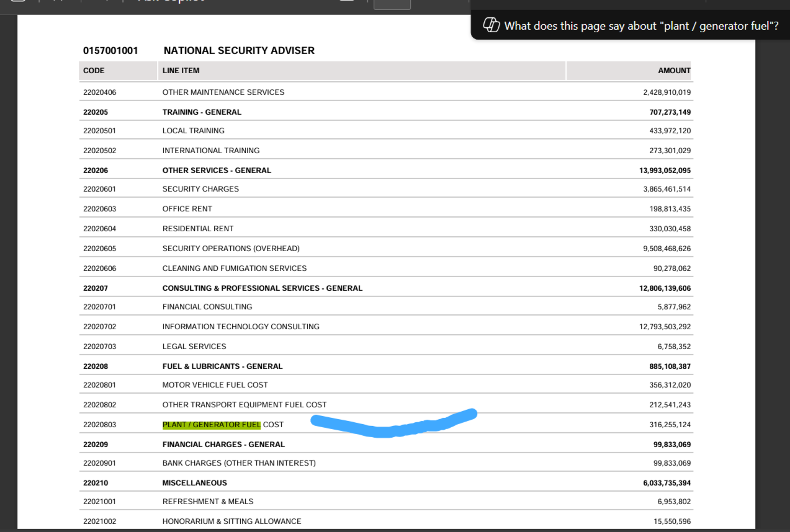Click the AMOUNT column header
The width and height of the screenshot is (790, 532).
point(674,71)
